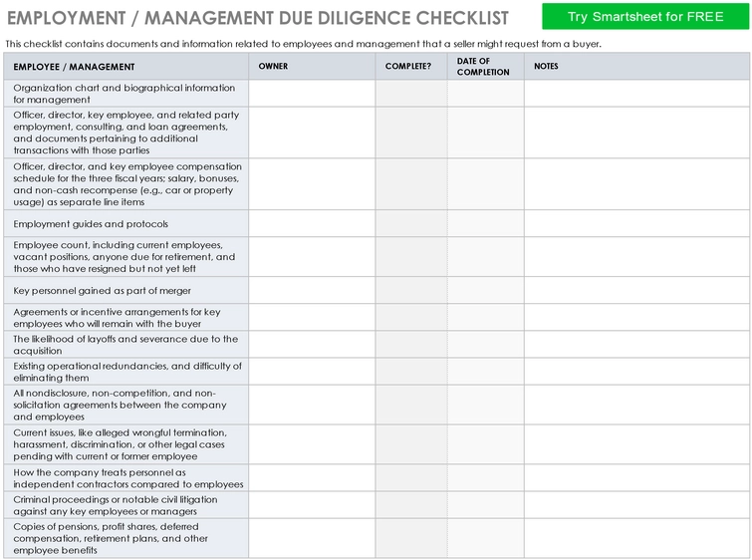Select the 'Employee count, including current employees' cell
752x560 pixels.
[126, 257]
